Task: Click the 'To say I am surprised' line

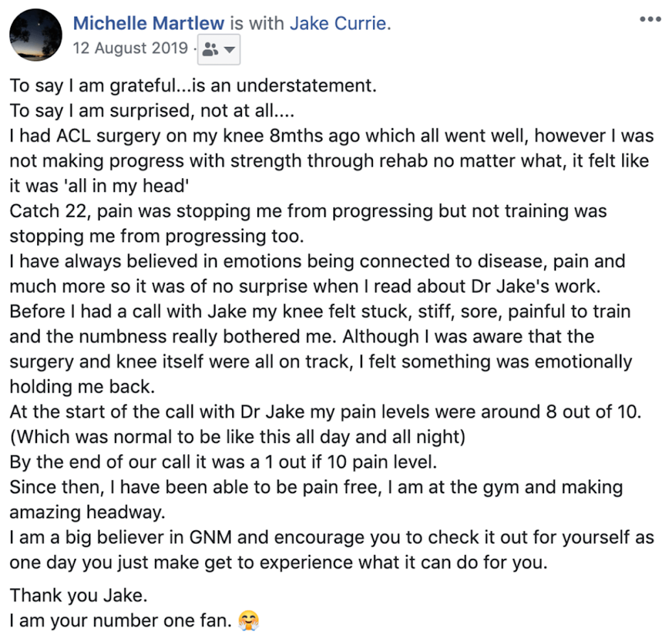Action: coord(152,111)
